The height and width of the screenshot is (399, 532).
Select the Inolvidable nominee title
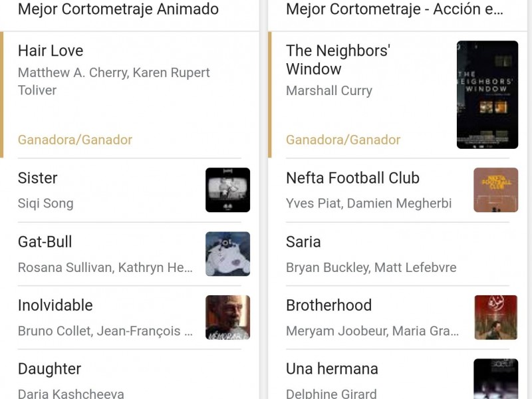click(x=55, y=306)
